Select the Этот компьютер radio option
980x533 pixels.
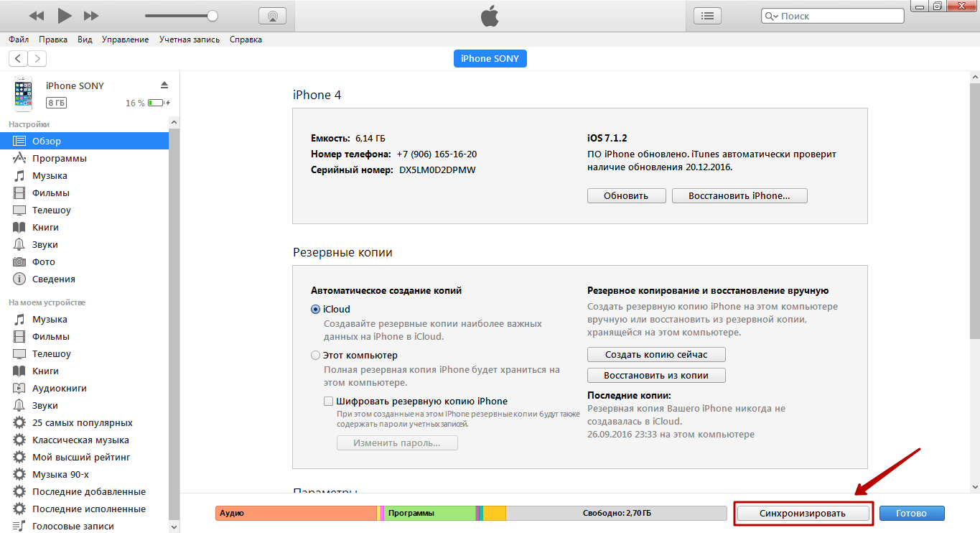[315, 355]
